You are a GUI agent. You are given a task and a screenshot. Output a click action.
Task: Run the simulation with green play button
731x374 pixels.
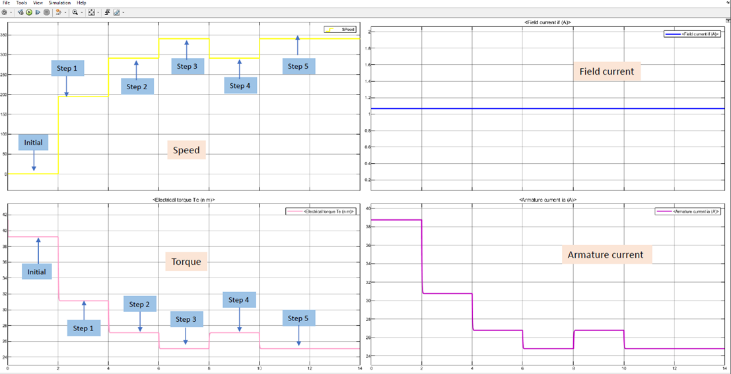pos(29,12)
